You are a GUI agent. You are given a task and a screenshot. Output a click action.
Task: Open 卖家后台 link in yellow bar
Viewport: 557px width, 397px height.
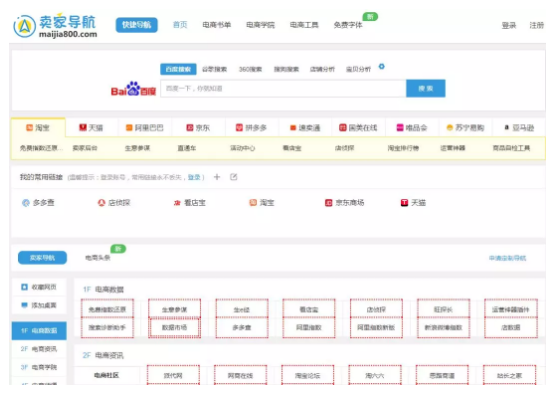pyautogui.click(x=85, y=148)
